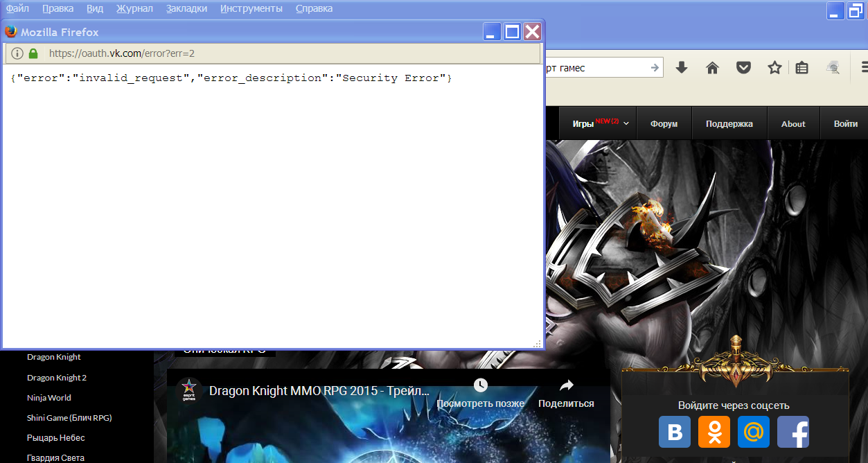The width and height of the screenshot is (868, 463).
Task: Click the popup window resize grip corner
Action: (x=537, y=343)
